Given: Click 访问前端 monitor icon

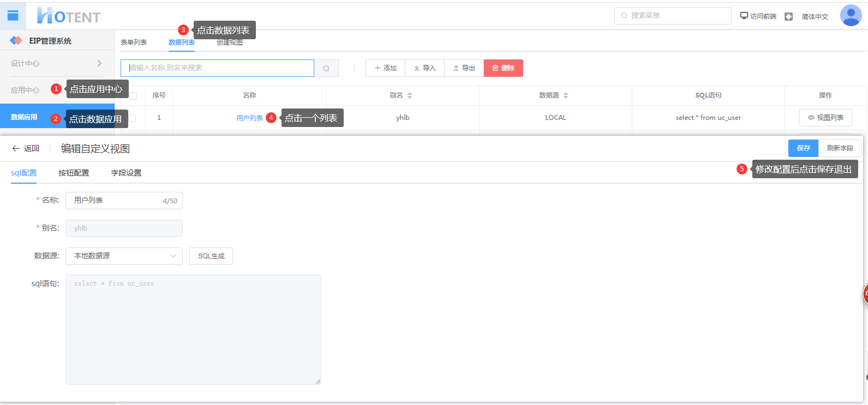Looking at the screenshot, I should 744,16.
